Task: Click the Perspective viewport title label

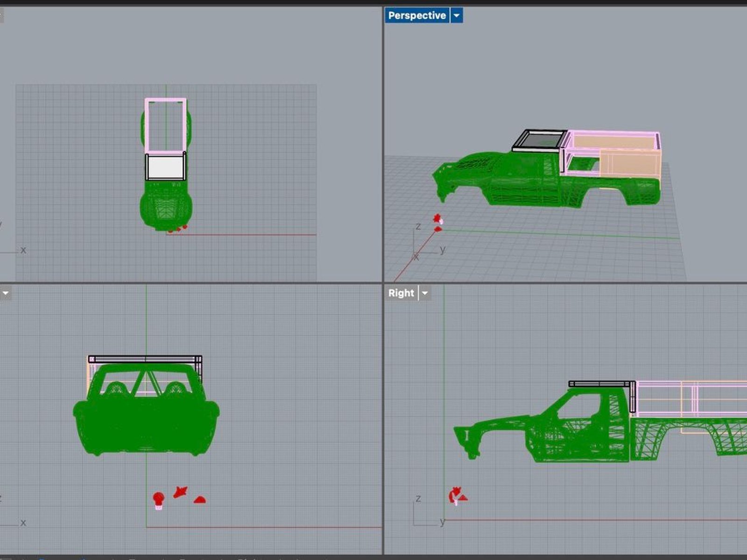Action: 416,15
